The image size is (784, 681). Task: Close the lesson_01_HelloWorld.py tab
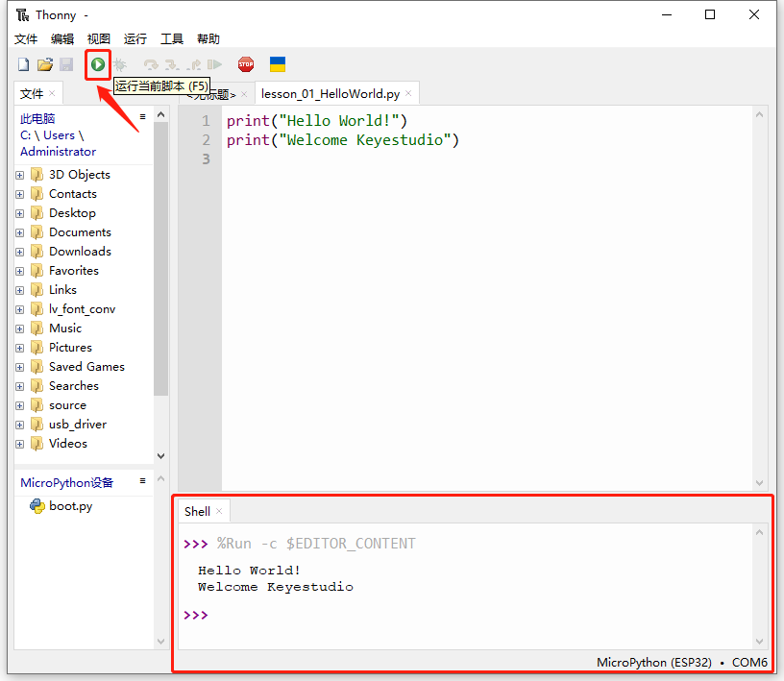[408, 93]
